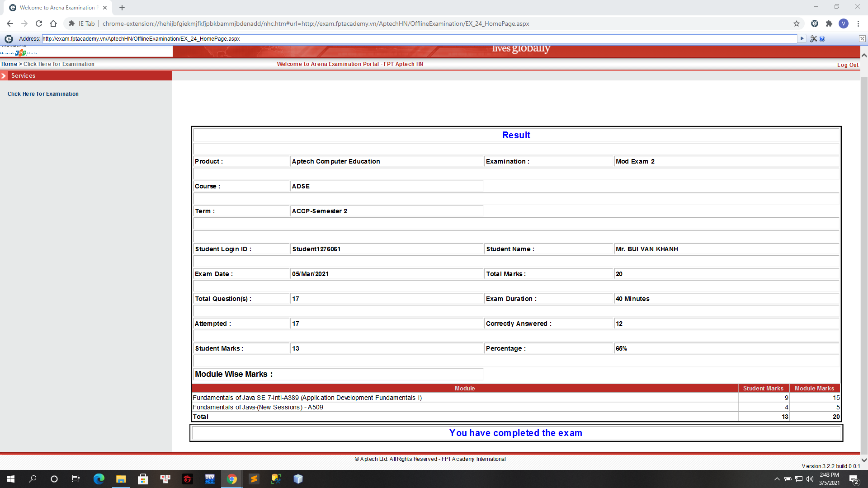The height and width of the screenshot is (488, 868).
Task: Open Microsoft Store from taskbar
Action: pyautogui.click(x=143, y=479)
